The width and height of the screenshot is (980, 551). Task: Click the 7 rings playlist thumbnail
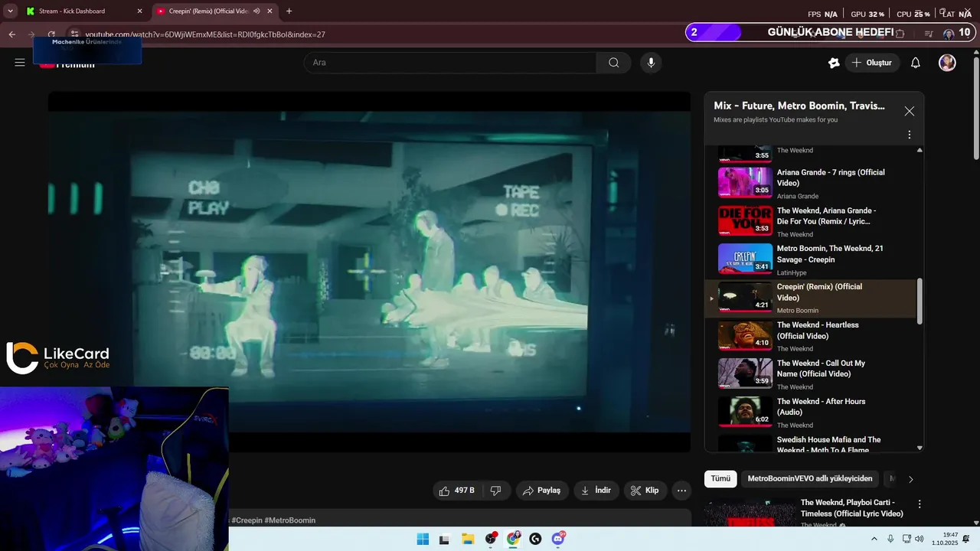pos(745,182)
